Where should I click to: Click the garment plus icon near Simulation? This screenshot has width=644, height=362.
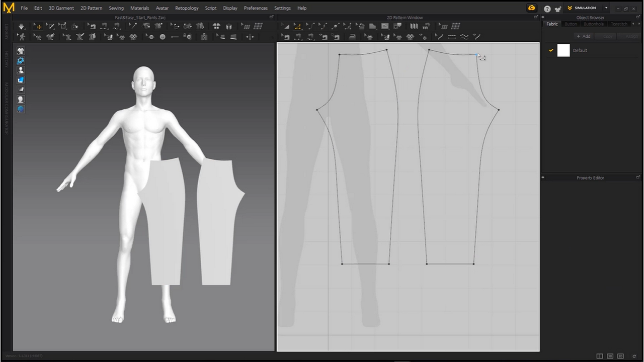(x=558, y=9)
